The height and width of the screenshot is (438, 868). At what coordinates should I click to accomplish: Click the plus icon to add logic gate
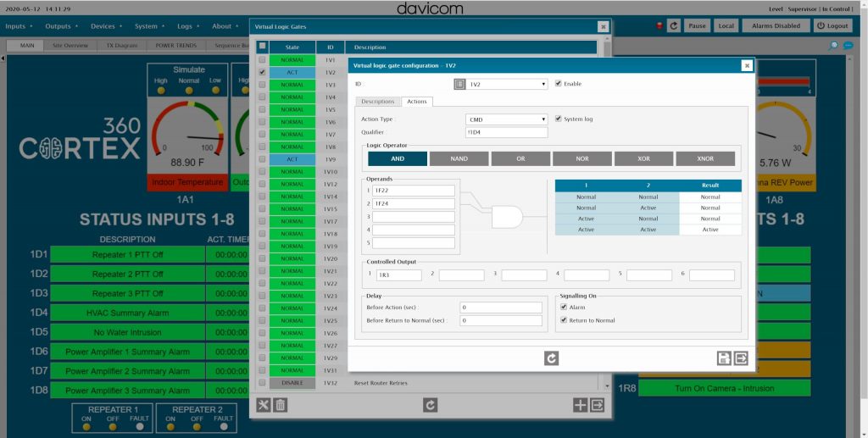click(x=581, y=406)
